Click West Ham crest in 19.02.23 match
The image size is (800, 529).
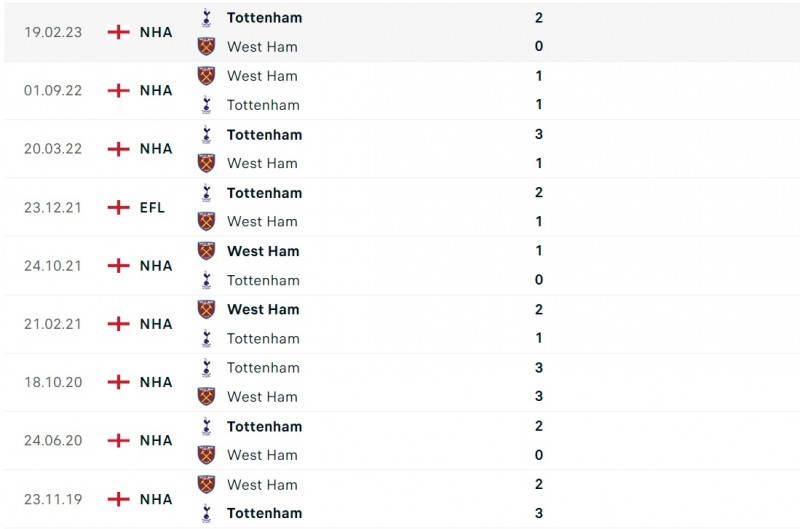pos(206,46)
